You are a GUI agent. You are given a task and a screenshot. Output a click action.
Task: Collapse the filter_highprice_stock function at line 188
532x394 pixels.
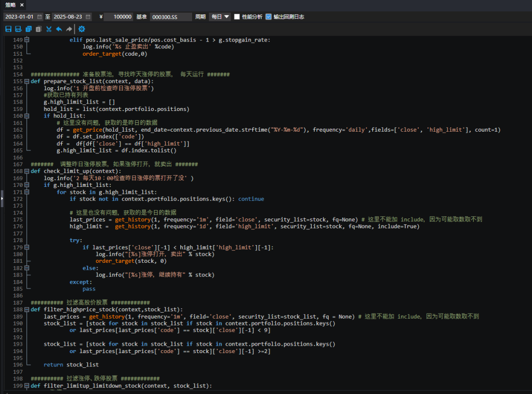tap(27, 309)
